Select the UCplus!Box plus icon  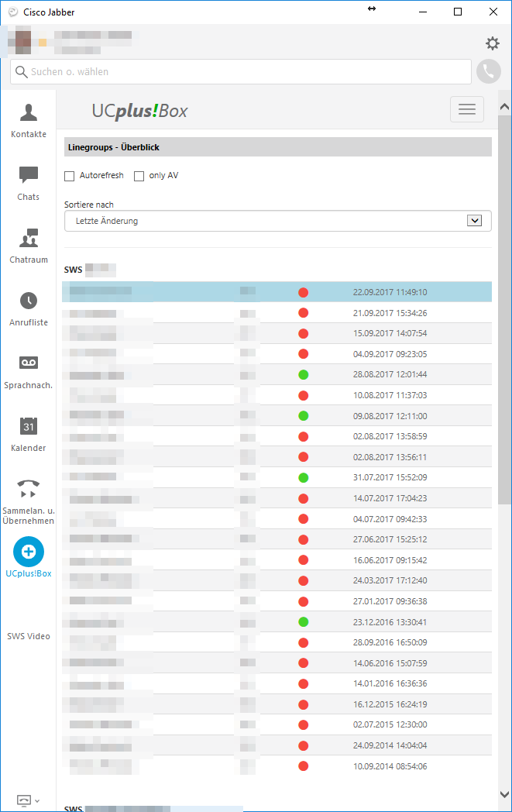tap(29, 552)
